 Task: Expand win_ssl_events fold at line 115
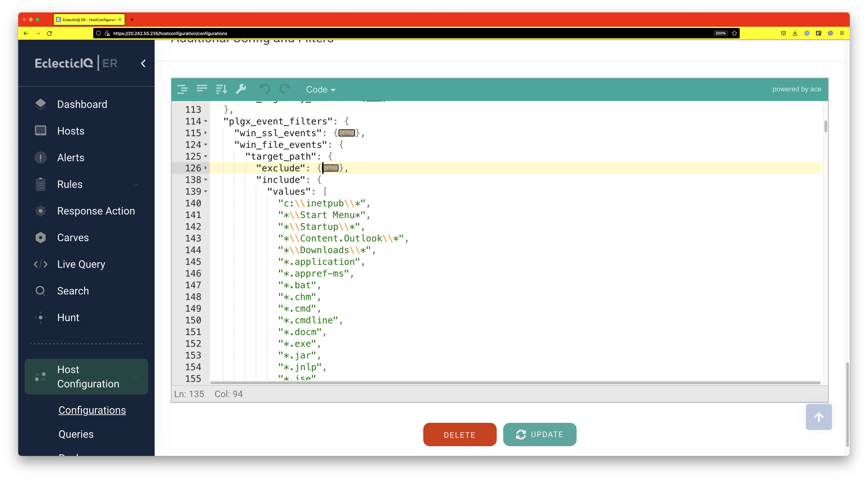pyautogui.click(x=206, y=133)
